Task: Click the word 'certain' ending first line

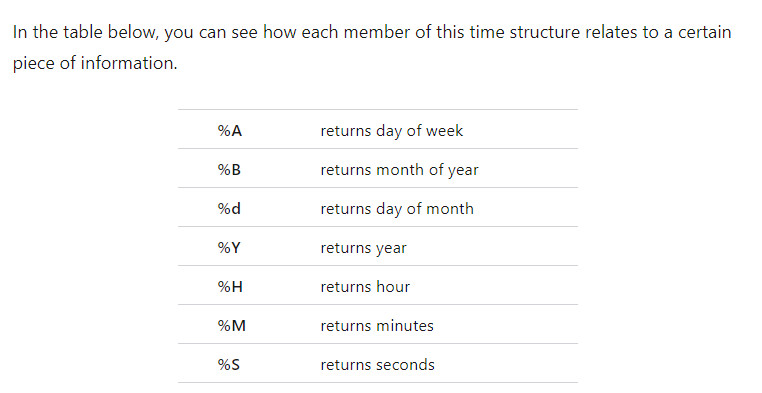Action: click(705, 32)
